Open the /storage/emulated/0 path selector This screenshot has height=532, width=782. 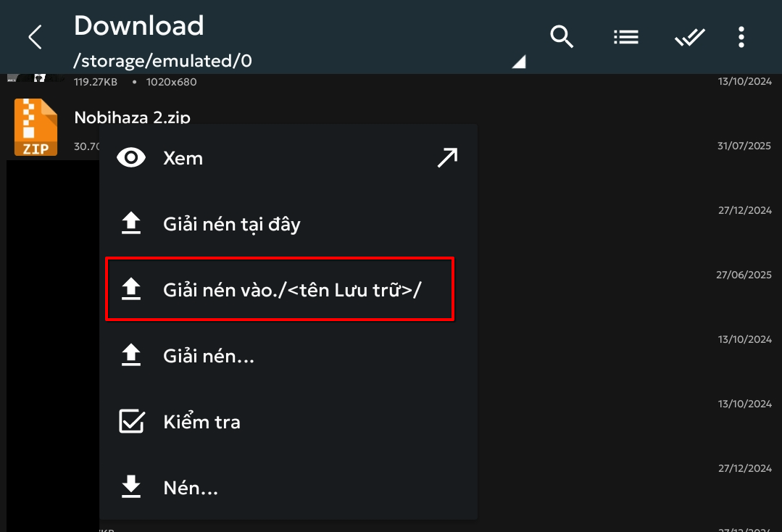coord(163,61)
